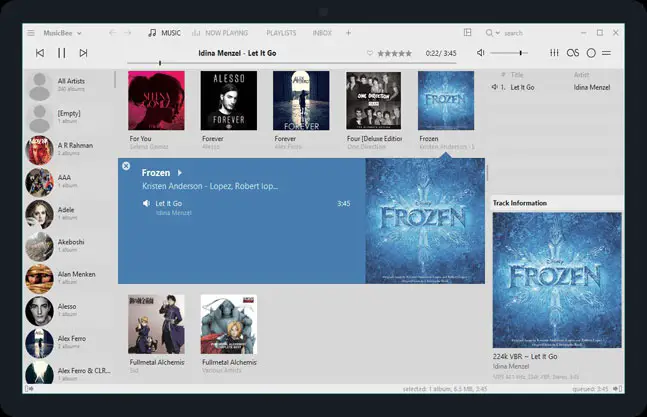Go back with the left navigation arrow
647x417 pixels.
tap(112, 33)
